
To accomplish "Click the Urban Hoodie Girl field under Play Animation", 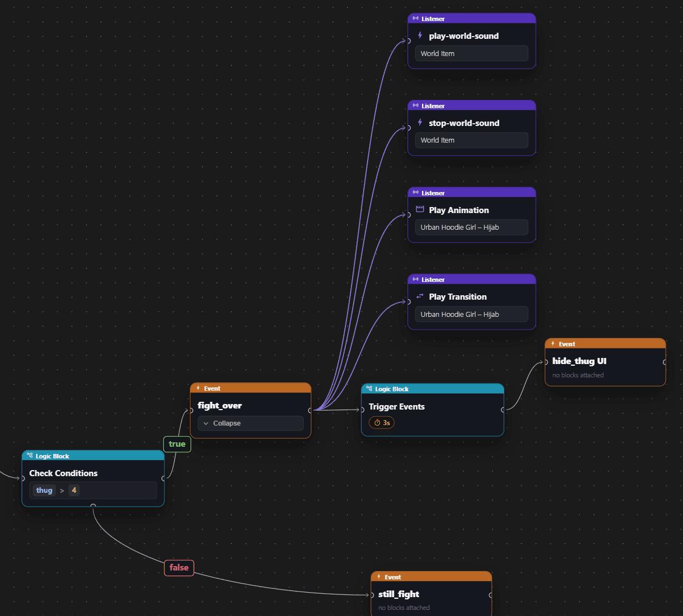I will coord(471,228).
